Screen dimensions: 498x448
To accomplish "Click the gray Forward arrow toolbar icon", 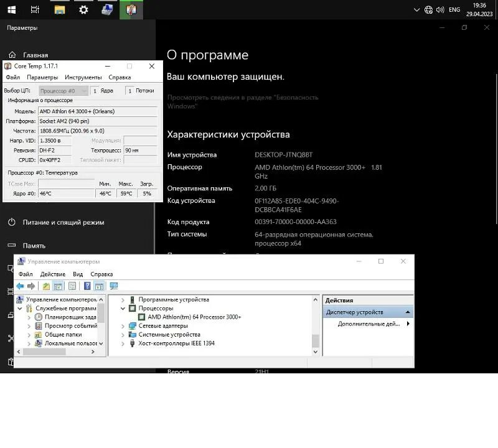I will [x=31, y=286].
